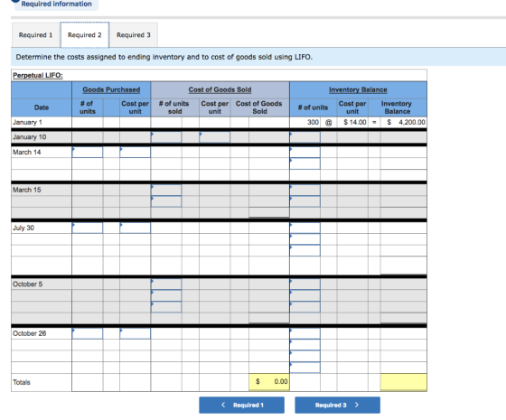
Task: Select October 26 first inventory units cell
Action: [305, 333]
